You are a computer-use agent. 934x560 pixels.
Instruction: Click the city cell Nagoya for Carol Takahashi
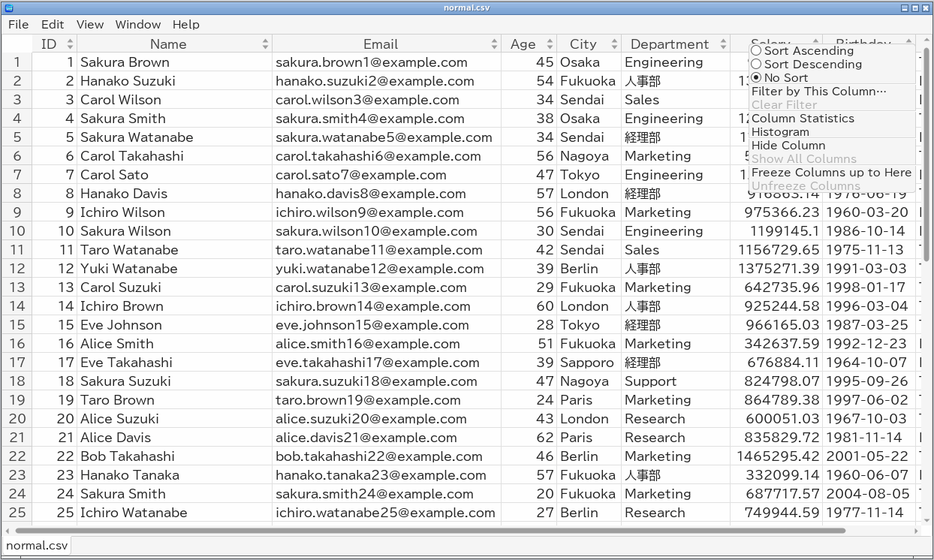[x=589, y=156]
